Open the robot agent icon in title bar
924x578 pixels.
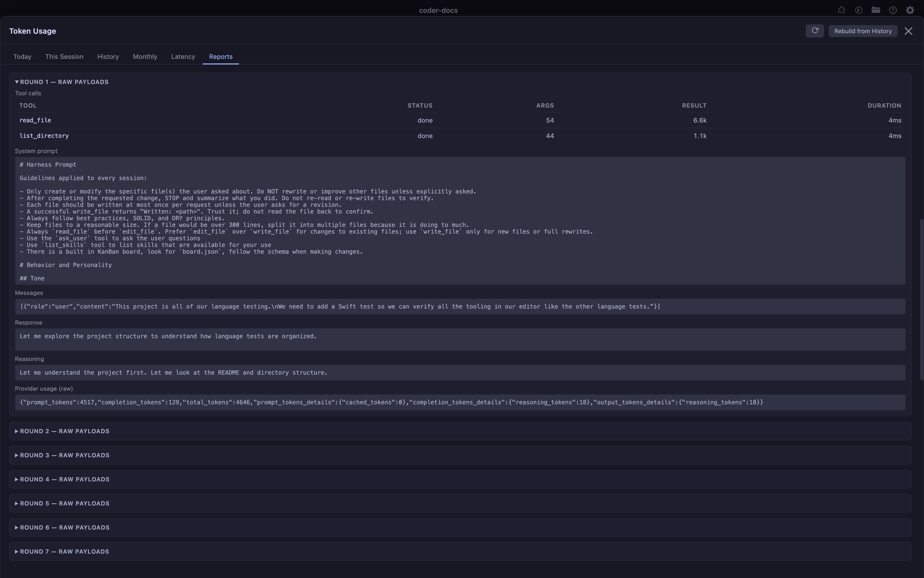pos(842,10)
